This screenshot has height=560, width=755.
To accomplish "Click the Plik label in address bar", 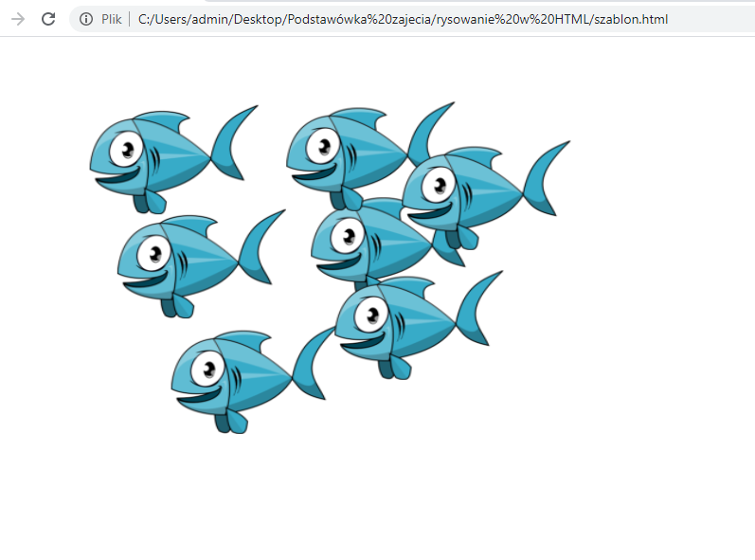I will [111, 19].
